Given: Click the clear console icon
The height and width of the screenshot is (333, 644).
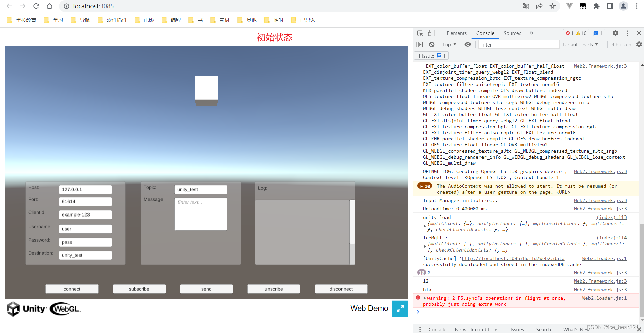Looking at the screenshot, I should point(431,44).
